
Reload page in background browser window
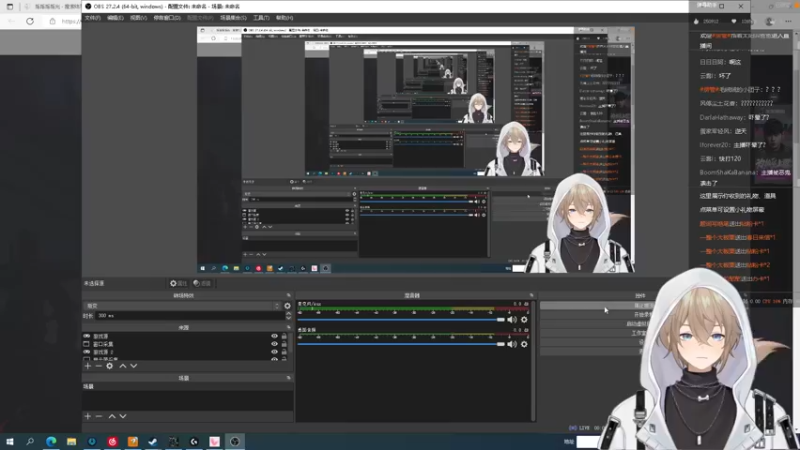30,21
